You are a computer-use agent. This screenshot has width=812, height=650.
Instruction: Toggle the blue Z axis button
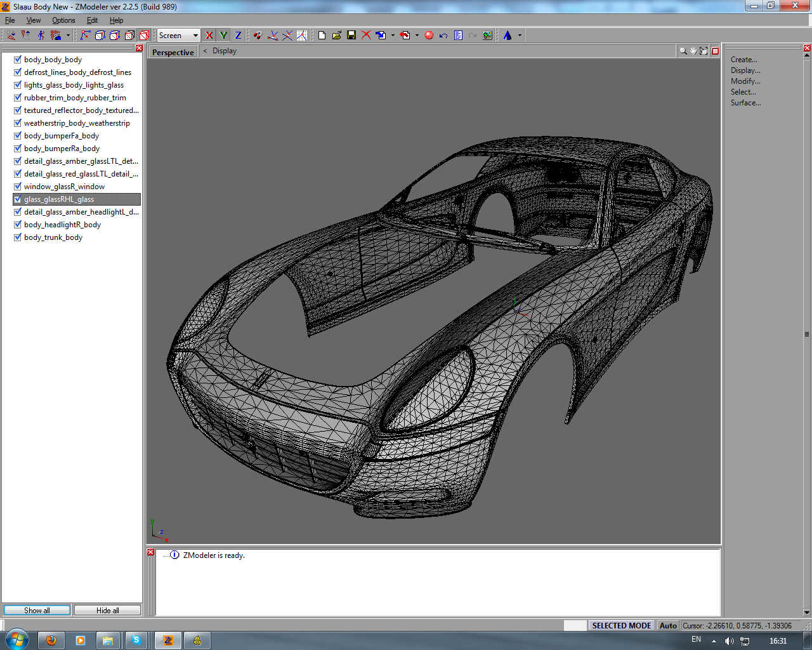tap(238, 36)
